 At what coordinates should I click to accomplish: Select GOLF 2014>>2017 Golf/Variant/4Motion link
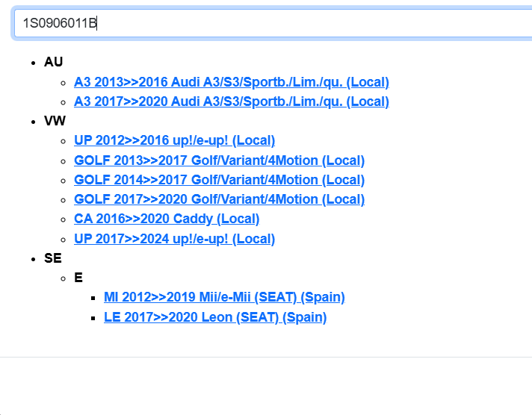pos(219,180)
